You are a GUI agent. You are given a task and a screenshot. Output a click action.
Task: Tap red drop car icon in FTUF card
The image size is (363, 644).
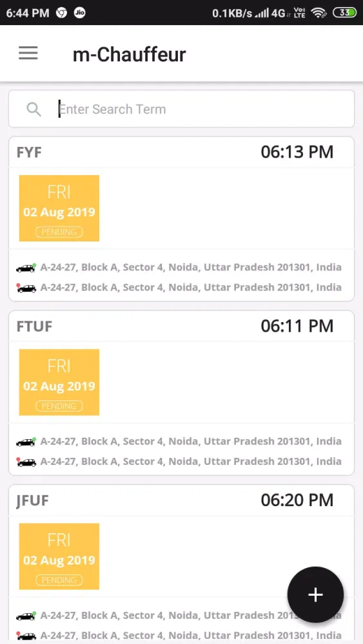[x=26, y=462]
